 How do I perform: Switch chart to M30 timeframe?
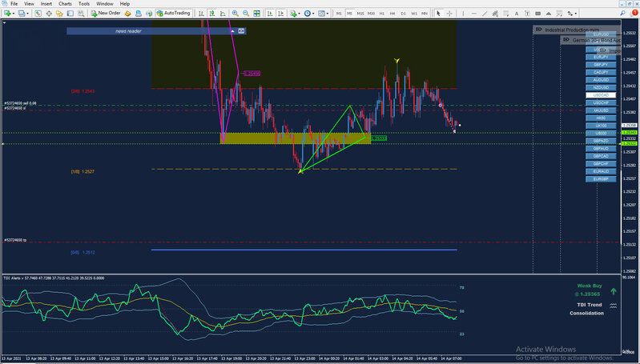click(371, 14)
